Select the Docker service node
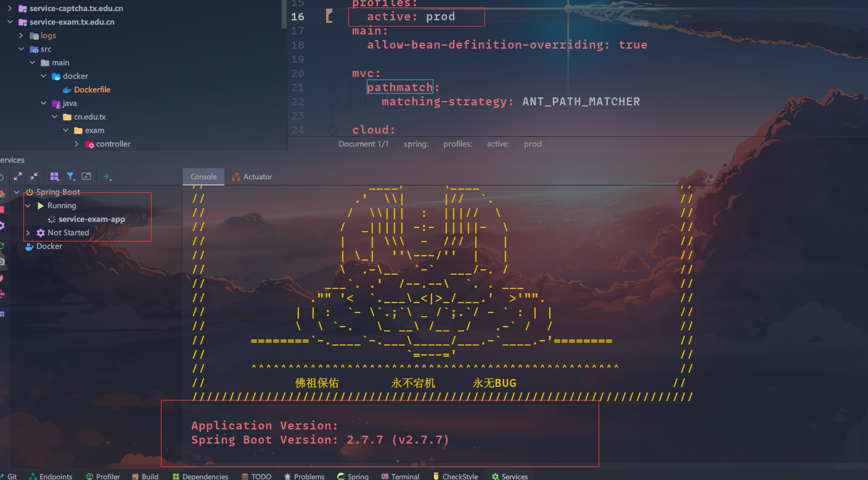This screenshot has height=480, width=868. click(49, 246)
